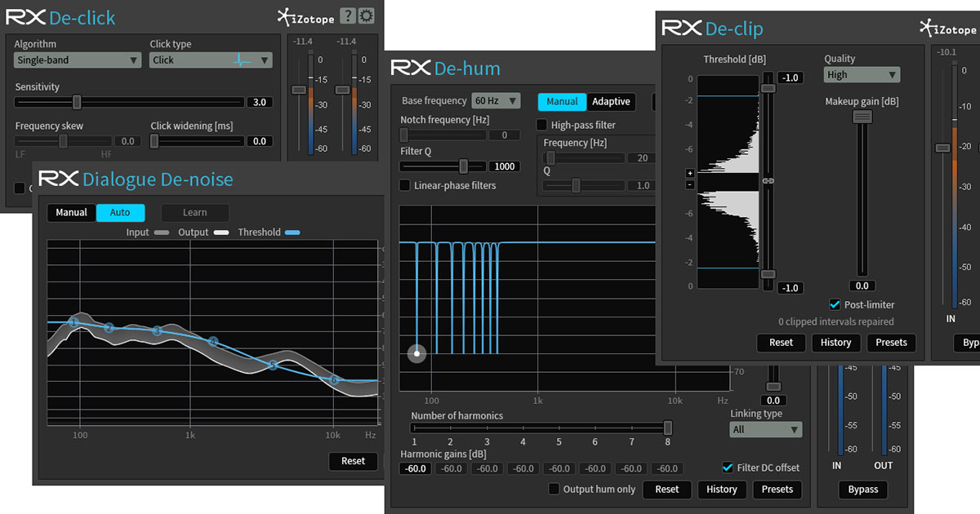Screen dimensions: 980x514
Task: Enable Linear-phase filters checkbox
Action: 404,185
